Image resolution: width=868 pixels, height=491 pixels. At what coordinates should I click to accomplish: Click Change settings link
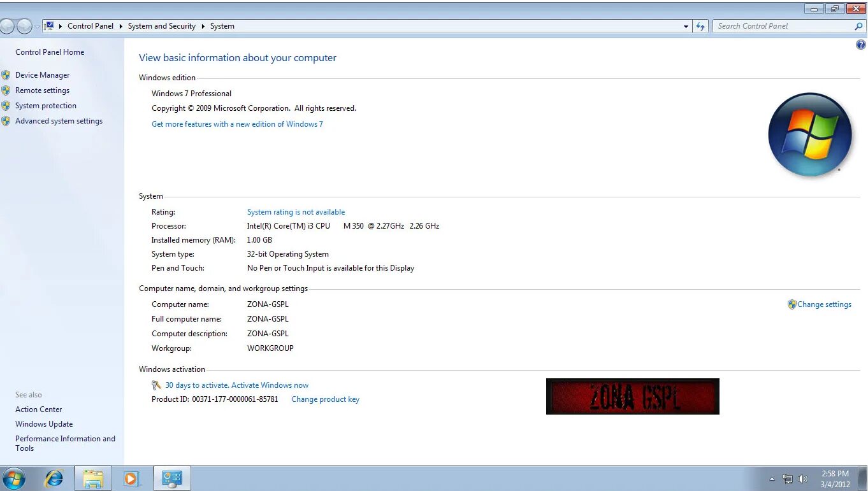click(824, 304)
